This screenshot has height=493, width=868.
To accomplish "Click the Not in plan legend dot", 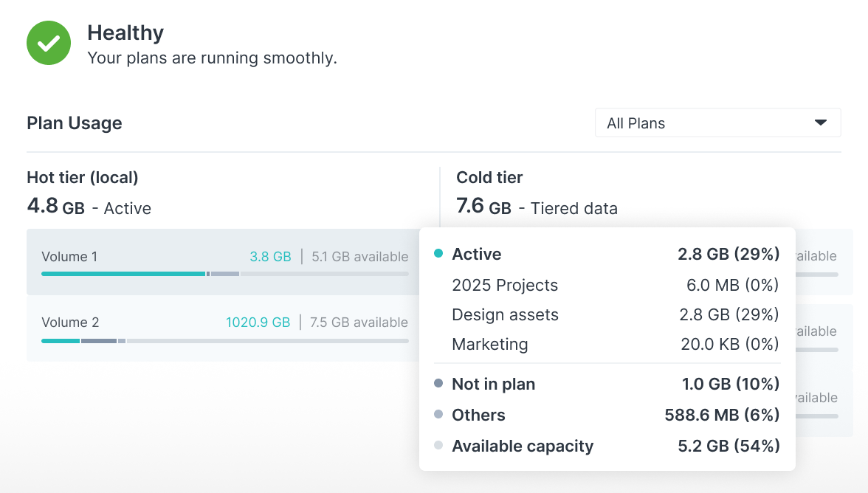I will click(x=438, y=384).
